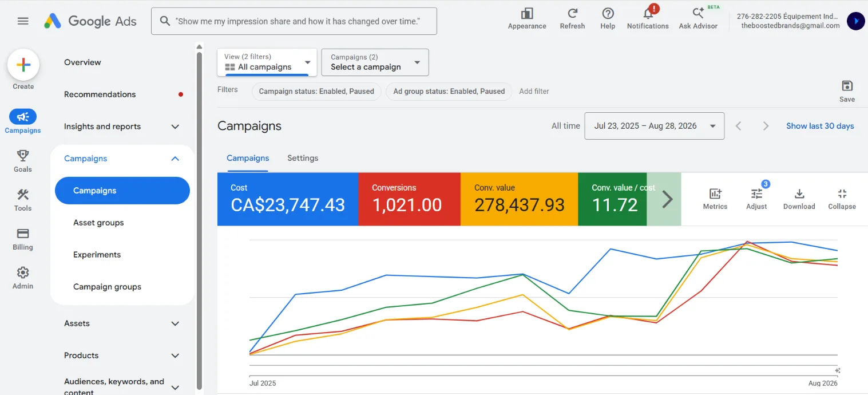Image resolution: width=868 pixels, height=395 pixels.
Task: Open the date range dropdown
Action: tap(655, 126)
